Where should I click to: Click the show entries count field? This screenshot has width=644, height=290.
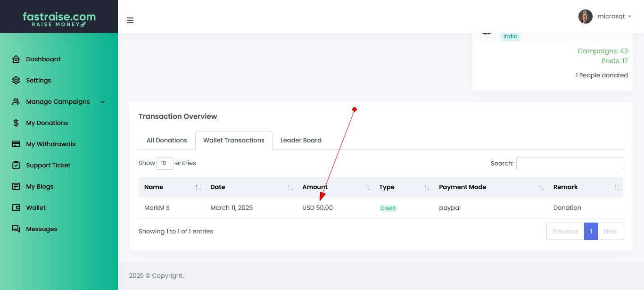pos(165,164)
